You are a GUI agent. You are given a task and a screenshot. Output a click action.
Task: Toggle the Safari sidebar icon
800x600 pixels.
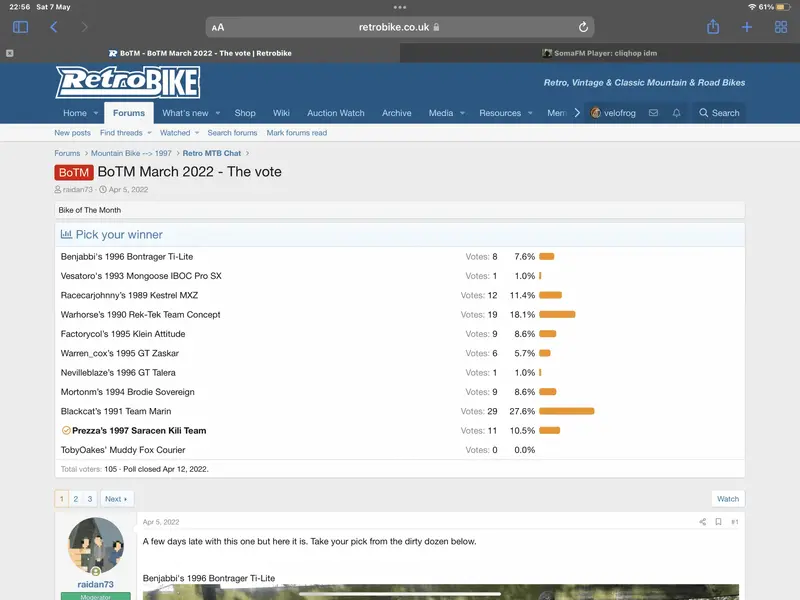click(x=20, y=27)
